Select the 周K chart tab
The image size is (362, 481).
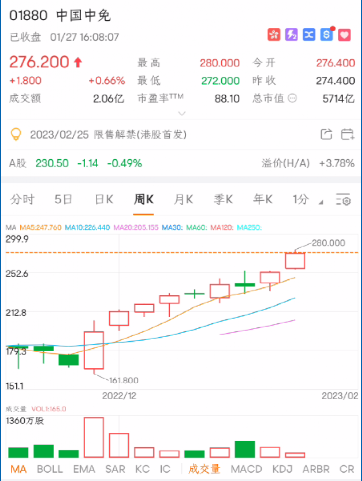click(144, 199)
